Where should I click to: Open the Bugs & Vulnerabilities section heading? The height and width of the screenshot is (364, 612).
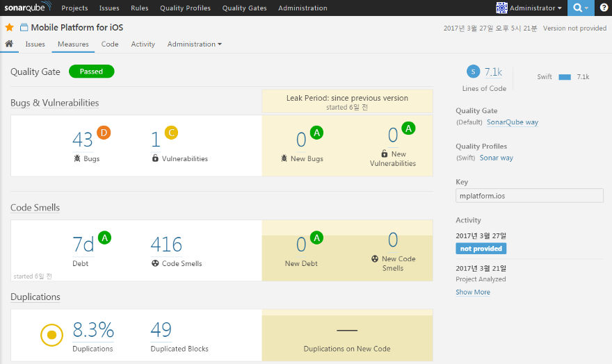[55, 103]
